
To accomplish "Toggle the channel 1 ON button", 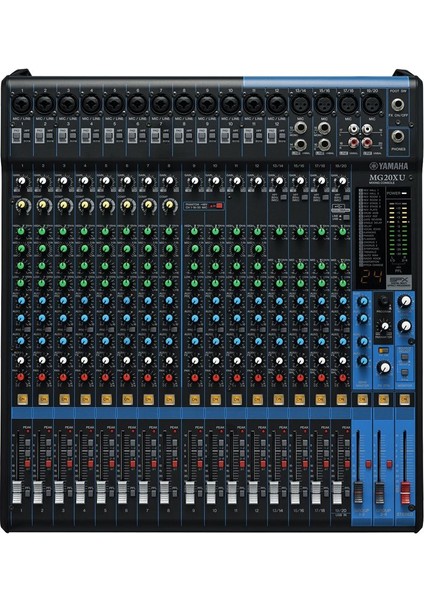I will (22, 399).
